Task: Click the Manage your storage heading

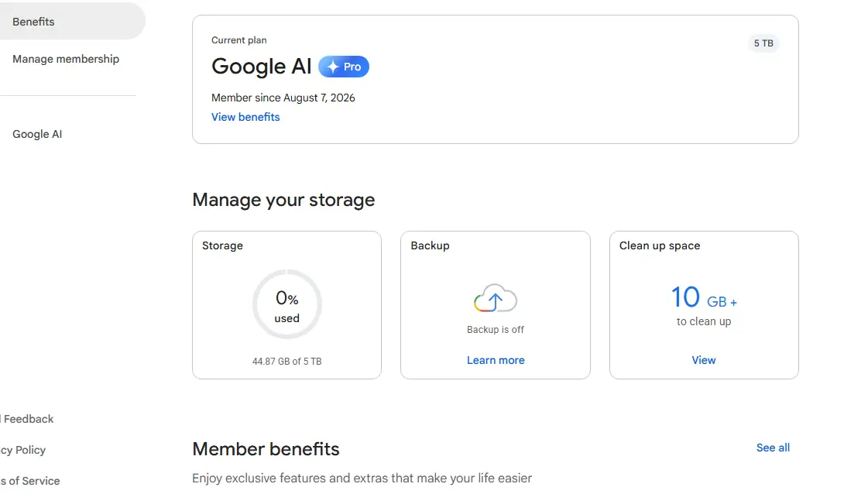Action: [x=283, y=200]
